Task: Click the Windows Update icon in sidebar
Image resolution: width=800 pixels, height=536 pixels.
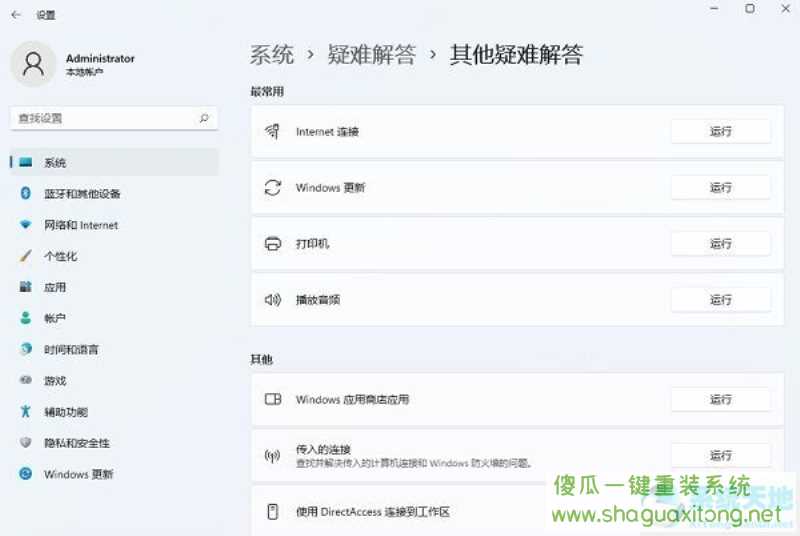Action: [x=26, y=473]
